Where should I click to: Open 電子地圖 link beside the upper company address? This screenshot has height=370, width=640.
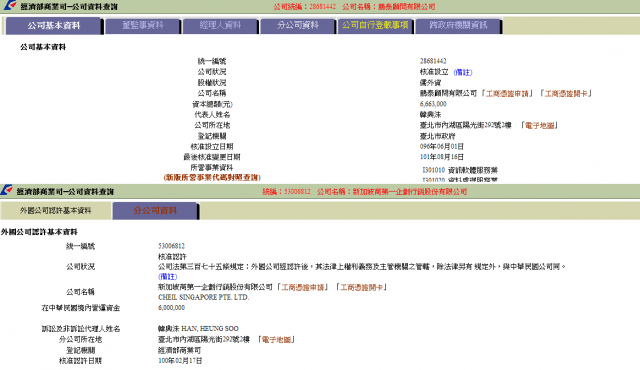pyautogui.click(x=539, y=126)
